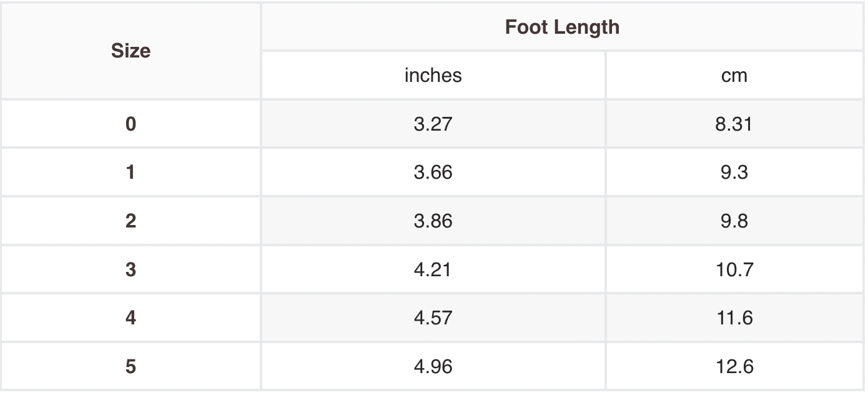Select the 11.6 cm cell
Viewport: 868px width, 395px height.
pyautogui.click(x=734, y=317)
